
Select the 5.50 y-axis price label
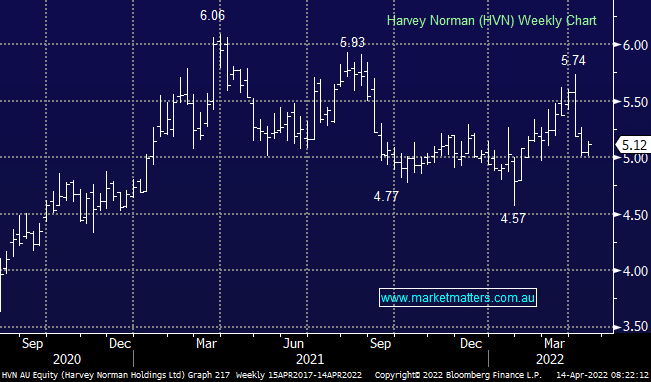pos(635,102)
